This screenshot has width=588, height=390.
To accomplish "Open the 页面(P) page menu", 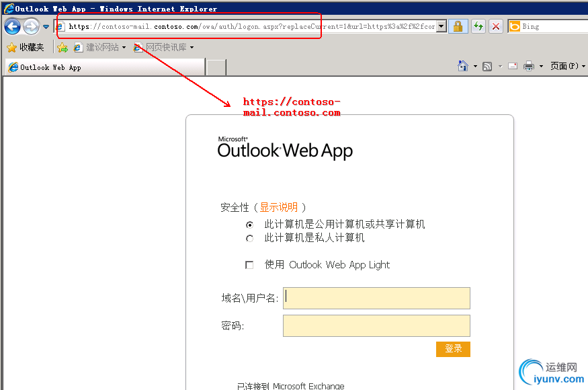I will click(567, 66).
